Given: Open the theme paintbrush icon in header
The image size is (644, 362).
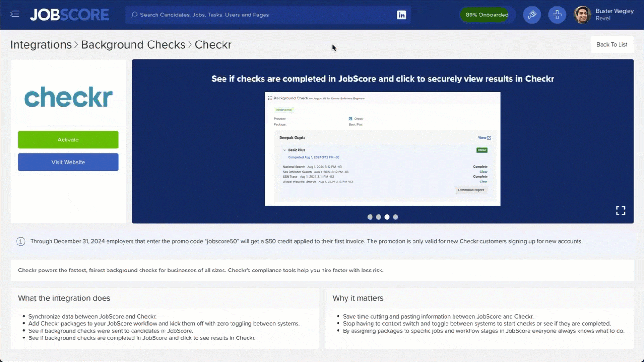Looking at the screenshot, I should click(532, 15).
